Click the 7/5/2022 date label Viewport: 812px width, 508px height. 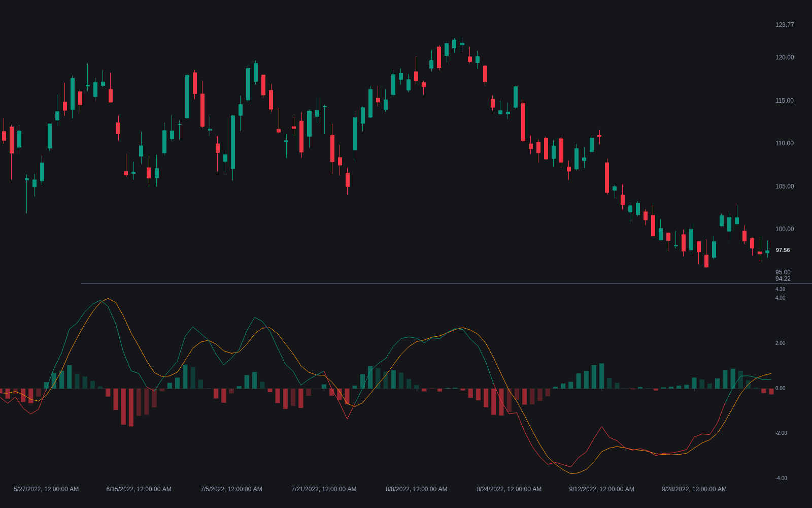click(x=231, y=489)
